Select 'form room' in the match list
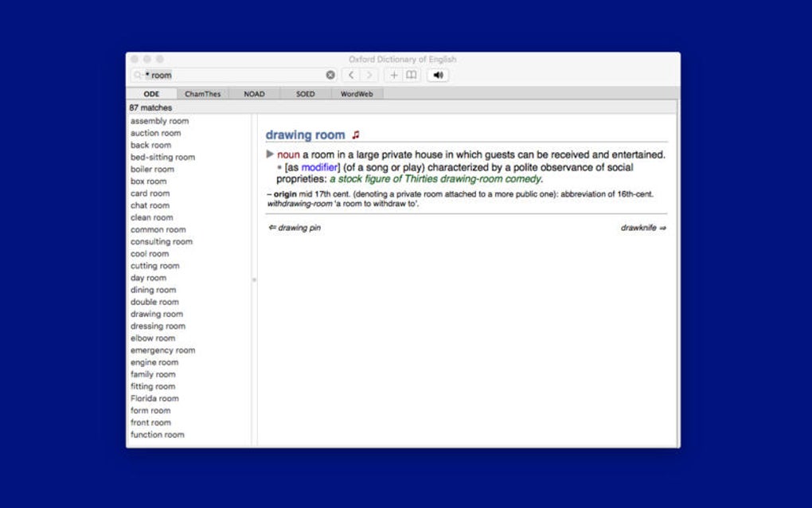 150,410
